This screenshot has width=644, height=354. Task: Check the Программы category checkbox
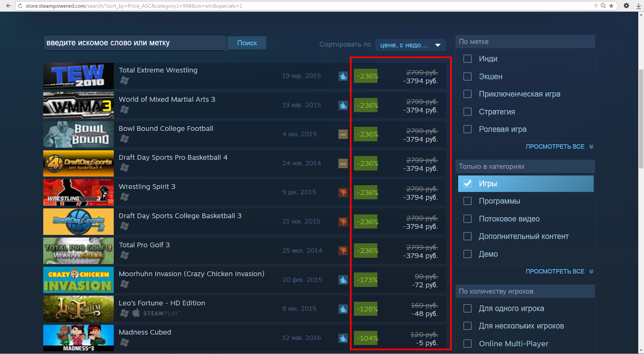click(467, 201)
